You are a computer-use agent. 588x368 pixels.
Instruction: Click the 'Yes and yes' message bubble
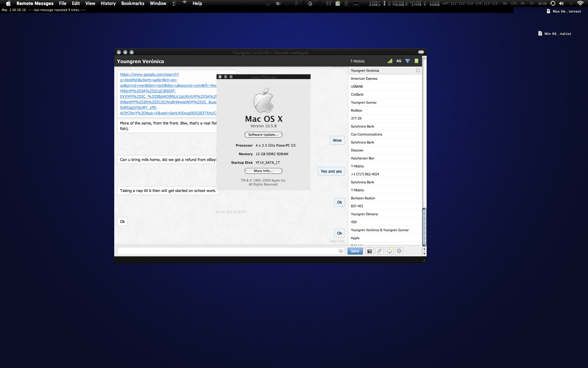tap(331, 171)
